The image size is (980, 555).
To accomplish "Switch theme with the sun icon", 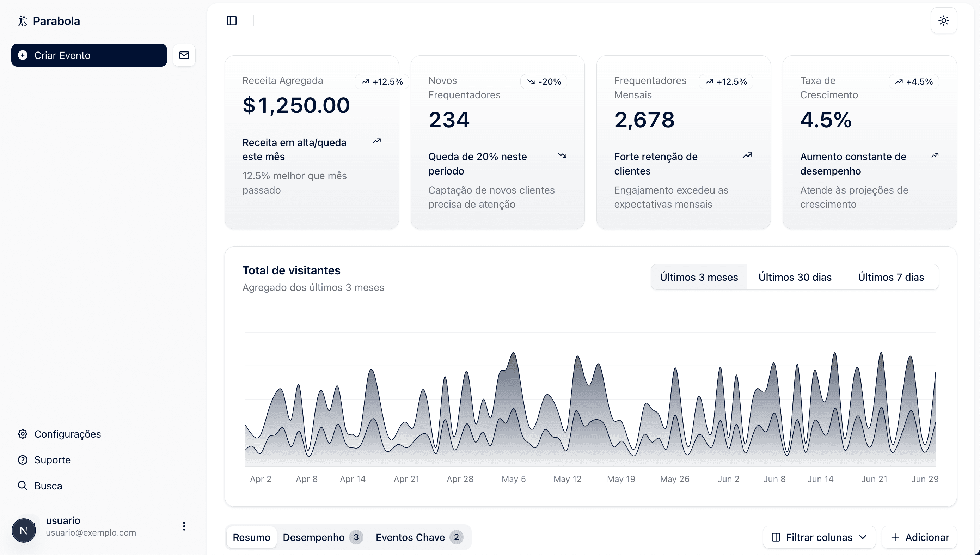I will click(x=944, y=20).
